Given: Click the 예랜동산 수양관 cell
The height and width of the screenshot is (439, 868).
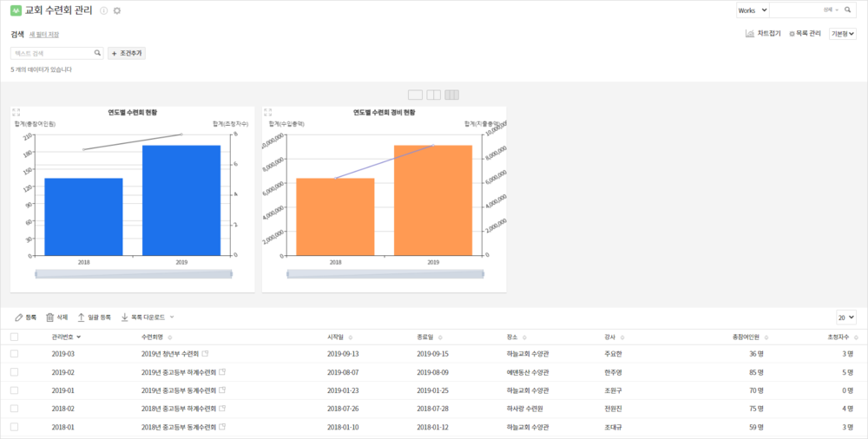Looking at the screenshot, I should click(x=528, y=372).
